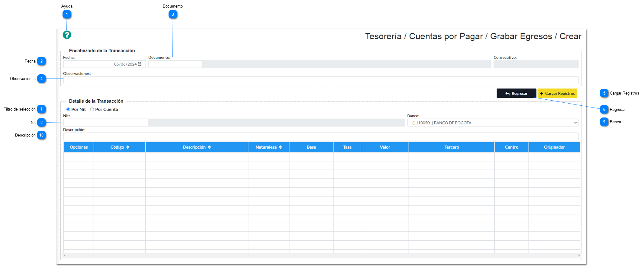Click the Regresar button
Image resolution: width=644 pixels, height=267 pixels.
pos(516,93)
